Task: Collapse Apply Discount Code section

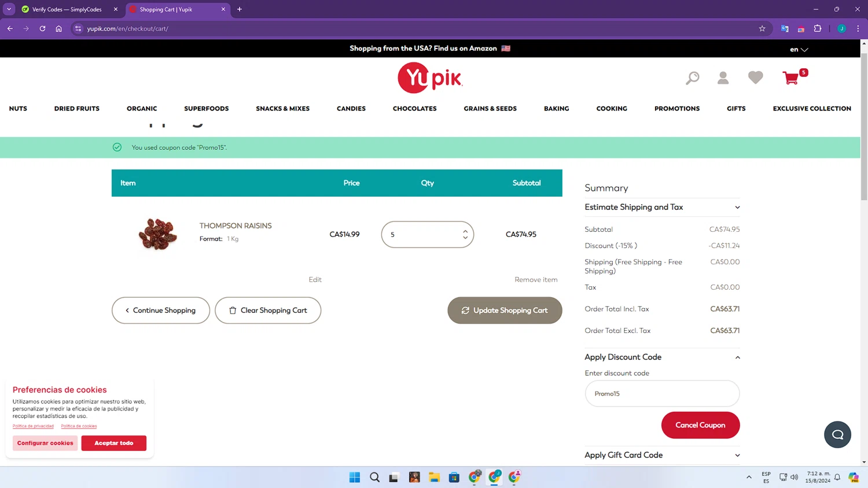Action: (662, 357)
